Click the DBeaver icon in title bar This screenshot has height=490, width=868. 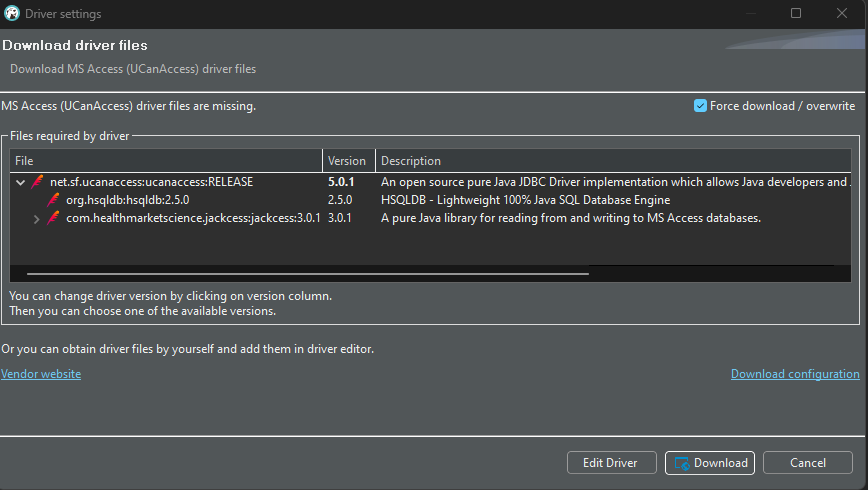tap(11, 13)
